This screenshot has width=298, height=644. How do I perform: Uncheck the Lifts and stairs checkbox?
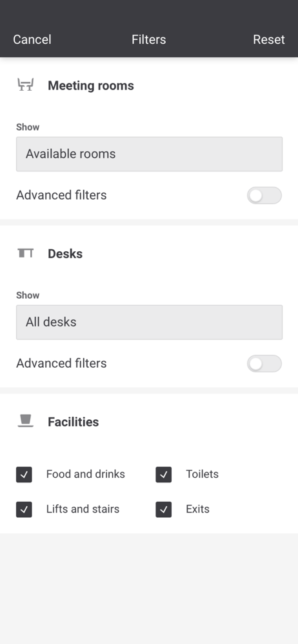[x=24, y=509]
